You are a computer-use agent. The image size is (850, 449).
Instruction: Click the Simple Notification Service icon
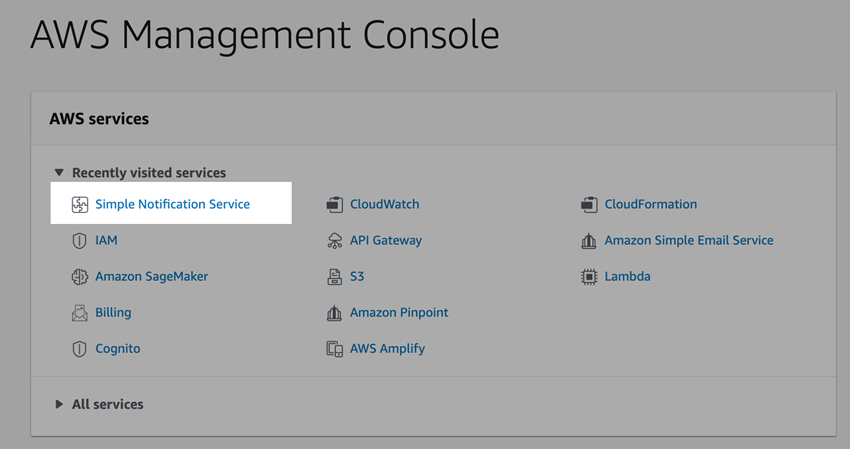click(80, 205)
